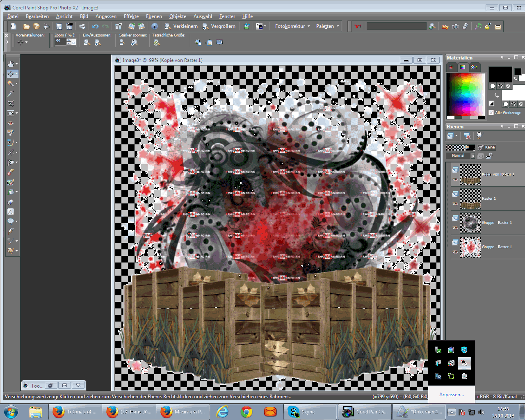
Task: Click the Open folder icon
Action: tap(26, 26)
